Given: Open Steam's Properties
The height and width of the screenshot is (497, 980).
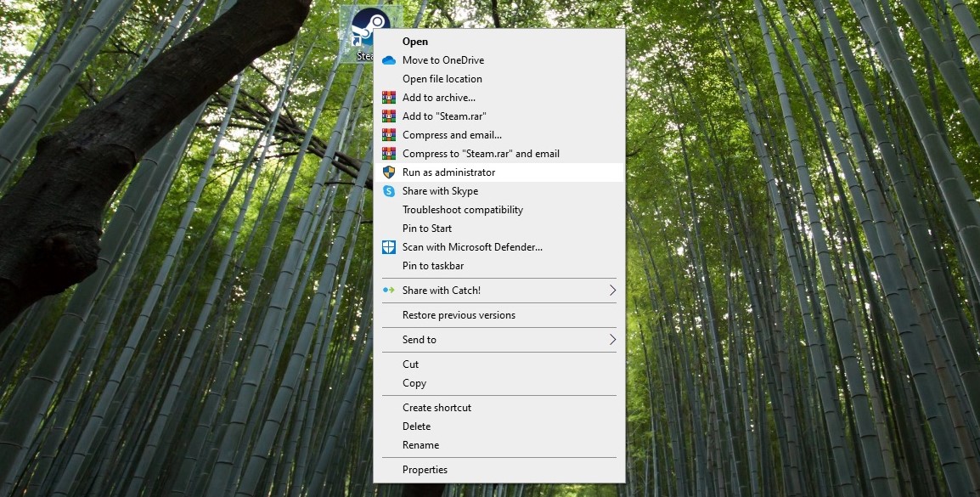Looking at the screenshot, I should point(425,469).
